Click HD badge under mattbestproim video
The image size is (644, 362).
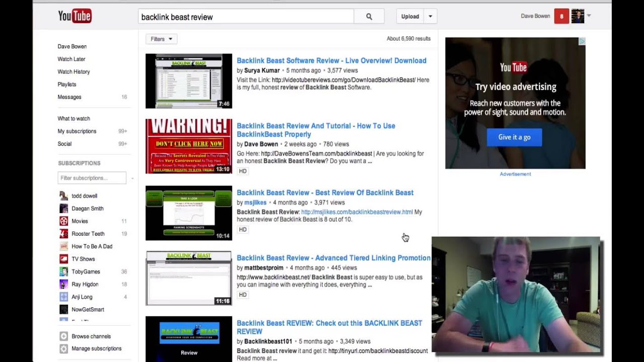(243, 295)
